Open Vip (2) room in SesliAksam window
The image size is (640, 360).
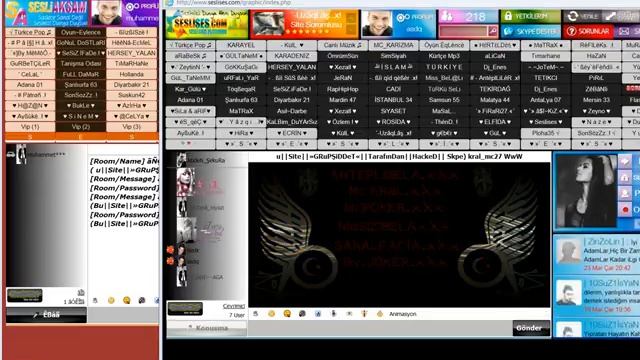(x=81, y=127)
